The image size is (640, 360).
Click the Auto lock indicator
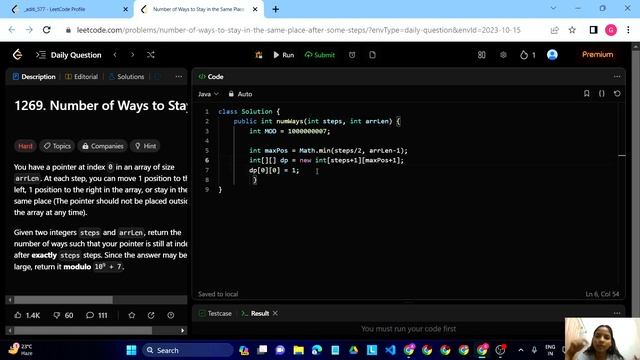coord(240,94)
